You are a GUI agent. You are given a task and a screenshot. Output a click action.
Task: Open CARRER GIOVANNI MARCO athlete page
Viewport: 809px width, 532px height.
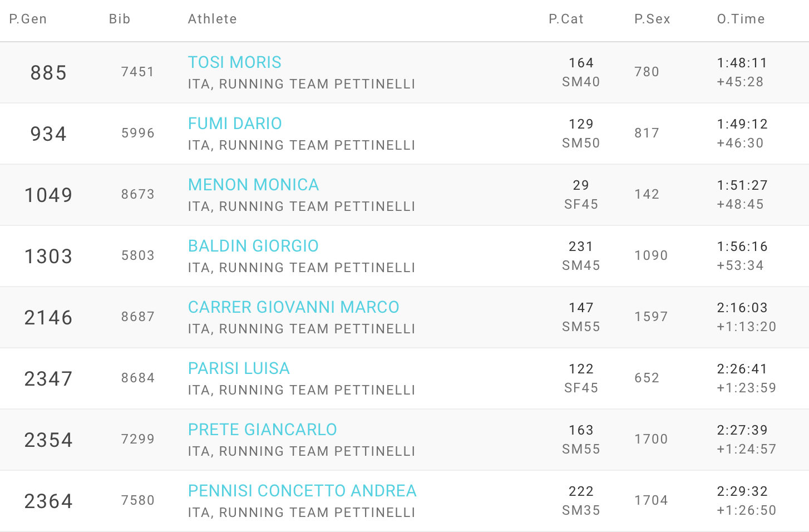[x=293, y=307]
